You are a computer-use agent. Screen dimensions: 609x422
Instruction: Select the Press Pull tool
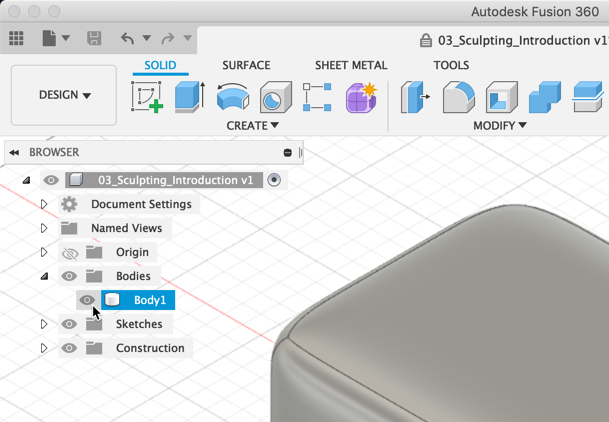click(x=415, y=97)
